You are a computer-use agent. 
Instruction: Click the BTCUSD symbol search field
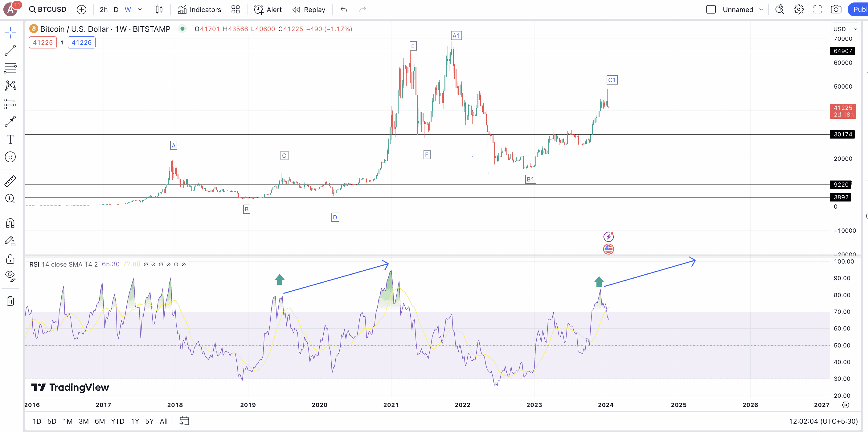pyautogui.click(x=48, y=10)
